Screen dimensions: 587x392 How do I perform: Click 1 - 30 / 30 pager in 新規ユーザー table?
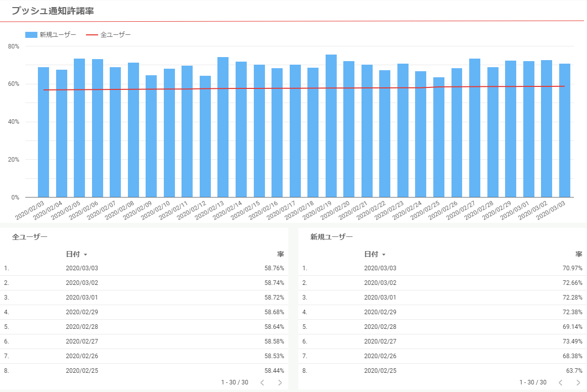coord(533,382)
